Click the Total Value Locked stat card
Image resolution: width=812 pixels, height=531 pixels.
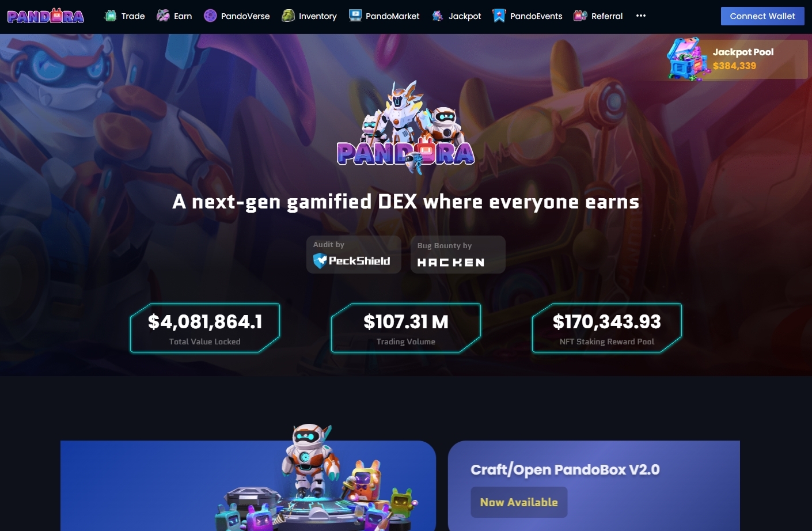coord(205,328)
